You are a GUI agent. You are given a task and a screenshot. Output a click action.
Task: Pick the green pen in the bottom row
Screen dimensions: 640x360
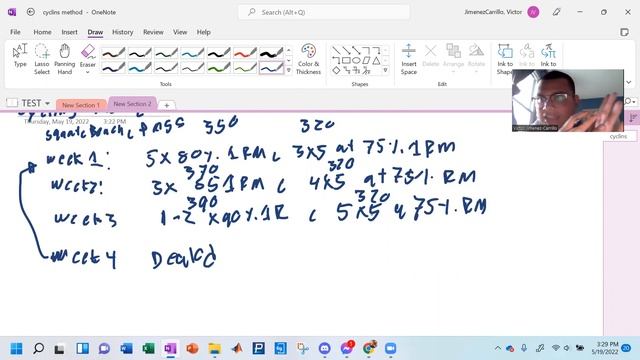[219, 67]
